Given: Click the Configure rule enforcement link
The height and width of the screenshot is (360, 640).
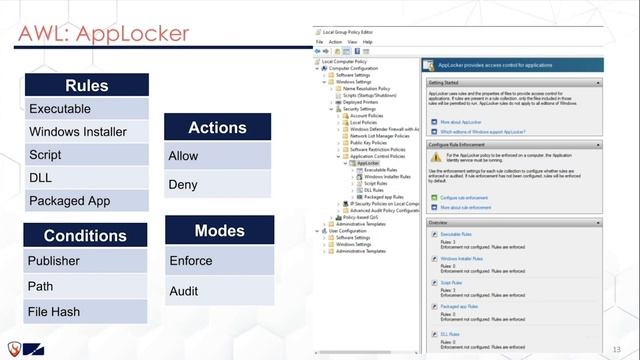Looking at the screenshot, I should (x=464, y=198).
